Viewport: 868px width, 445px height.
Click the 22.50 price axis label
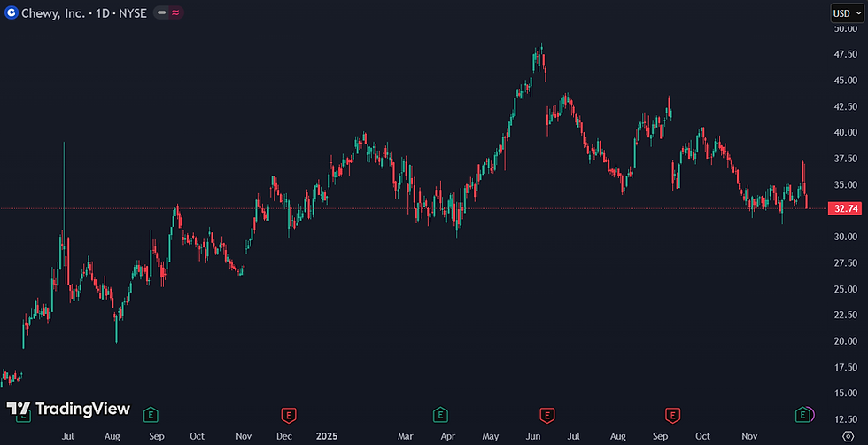click(846, 315)
